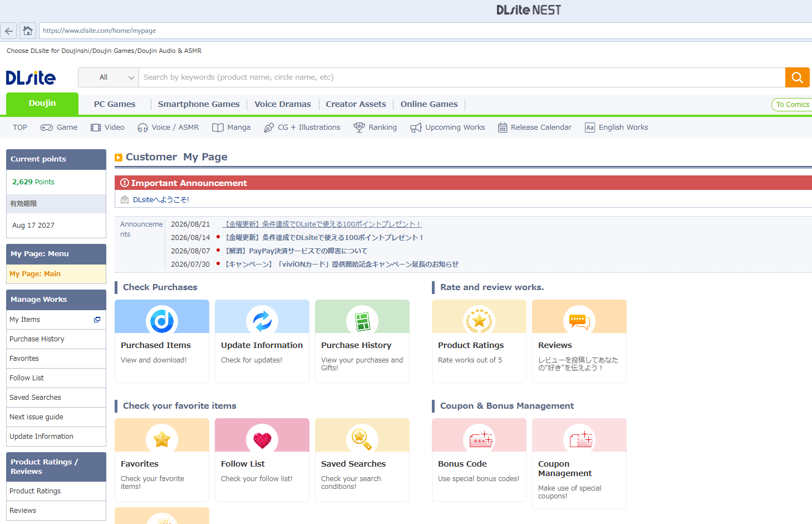Screen dimensions: 812x524
Task: Open the Release Calendar menu item
Action: point(535,128)
